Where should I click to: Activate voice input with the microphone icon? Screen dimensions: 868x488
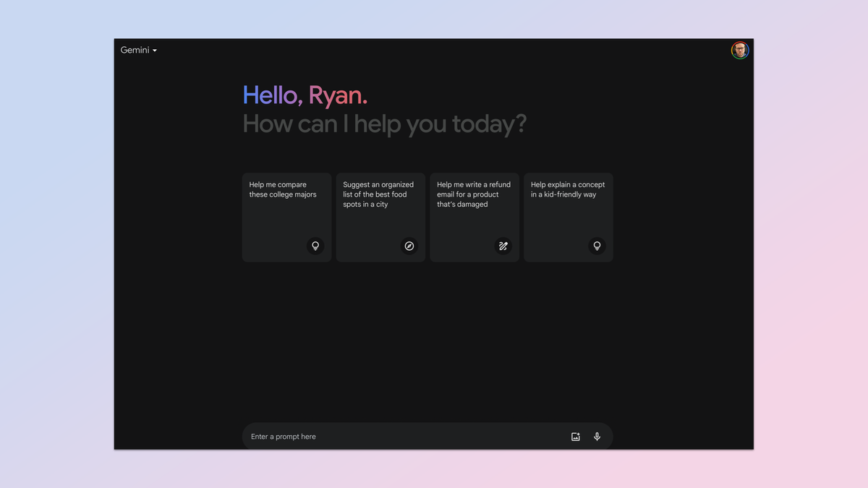(597, 436)
